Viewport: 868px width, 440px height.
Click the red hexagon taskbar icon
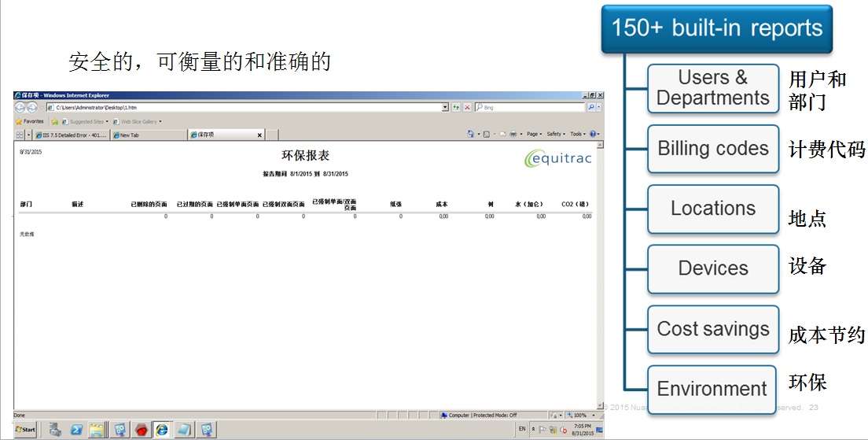click(x=142, y=430)
